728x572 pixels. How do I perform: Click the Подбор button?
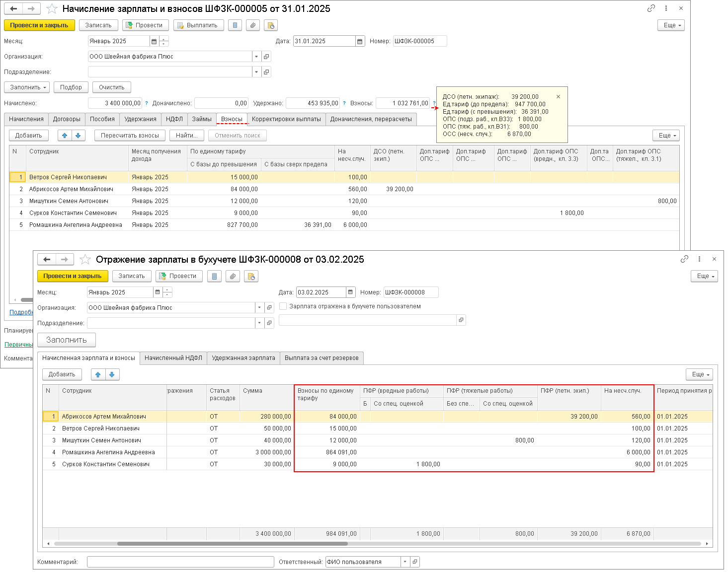[x=71, y=87]
